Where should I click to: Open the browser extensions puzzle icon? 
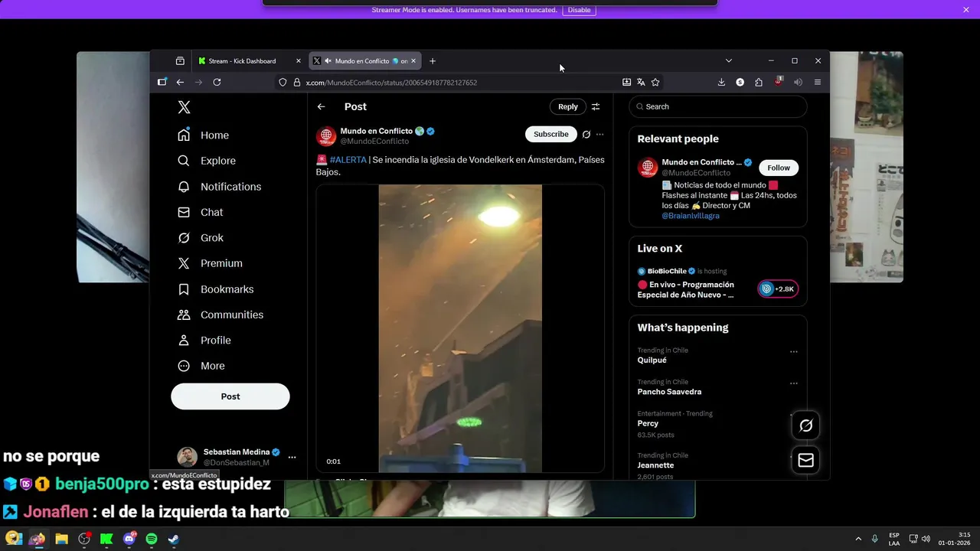759,82
